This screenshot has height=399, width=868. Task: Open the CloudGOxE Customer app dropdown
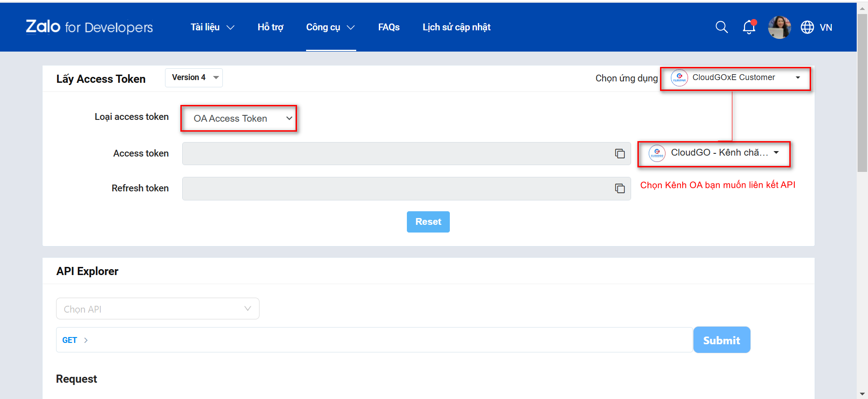(x=736, y=79)
